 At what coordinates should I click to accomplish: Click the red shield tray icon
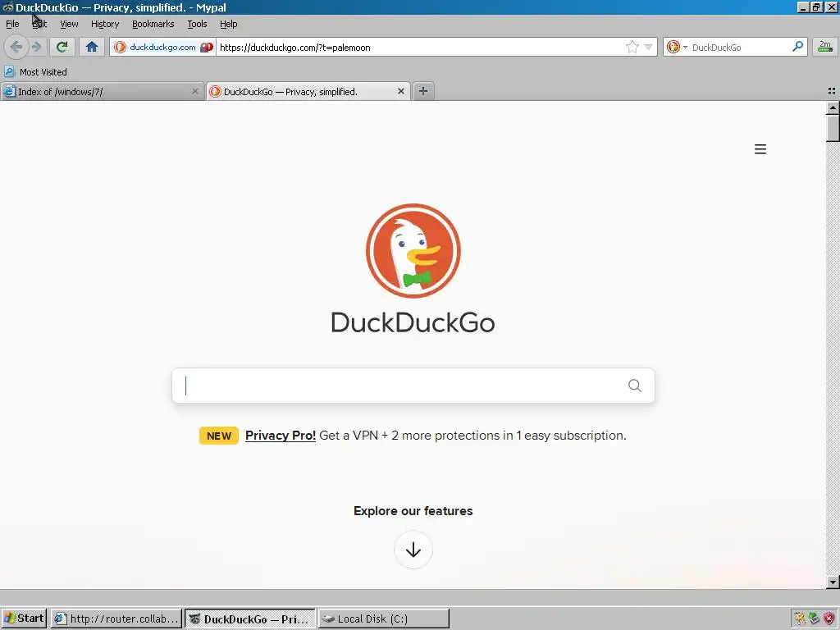tap(830, 619)
